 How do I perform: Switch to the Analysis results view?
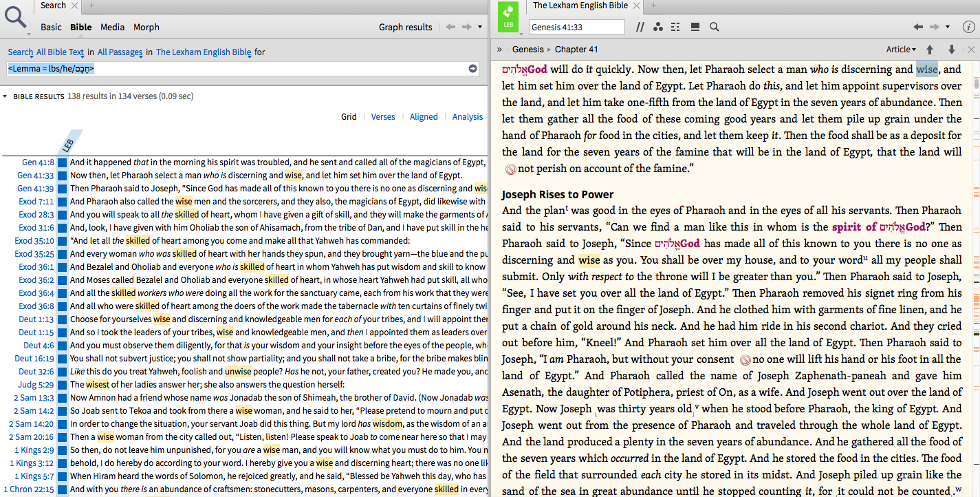[468, 117]
